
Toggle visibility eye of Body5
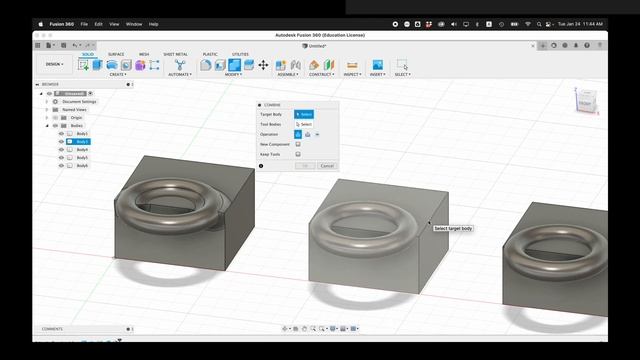61,158
